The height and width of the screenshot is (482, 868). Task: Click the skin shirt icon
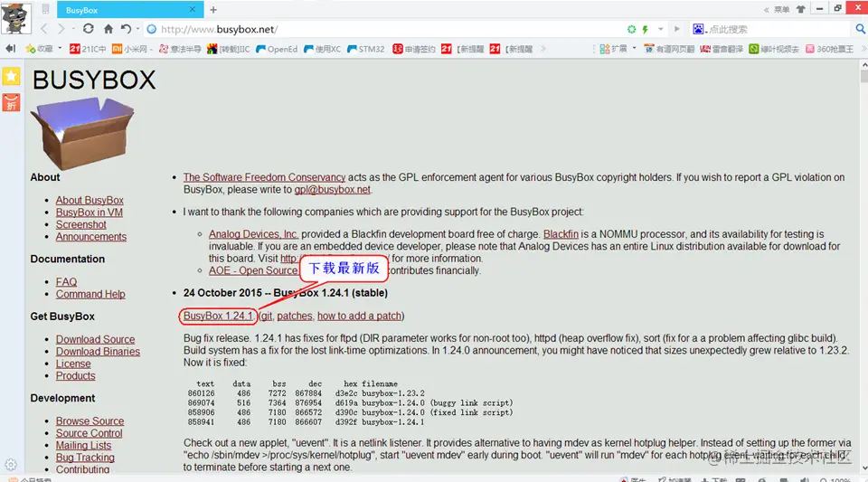pos(800,9)
